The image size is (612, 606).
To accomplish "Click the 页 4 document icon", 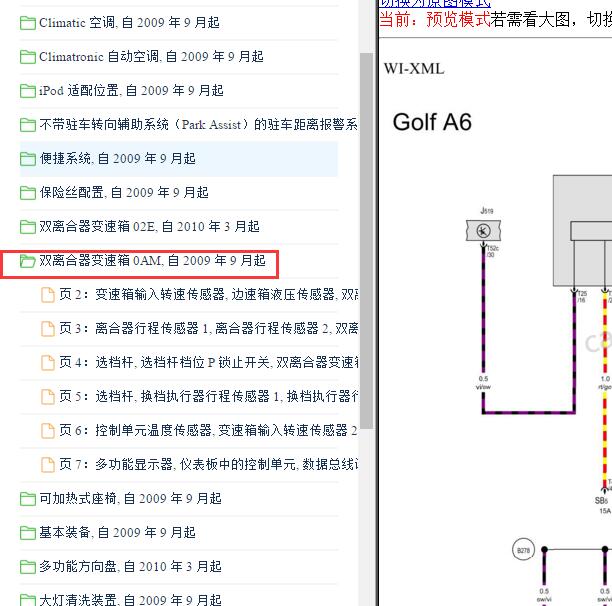I will 48,363.
